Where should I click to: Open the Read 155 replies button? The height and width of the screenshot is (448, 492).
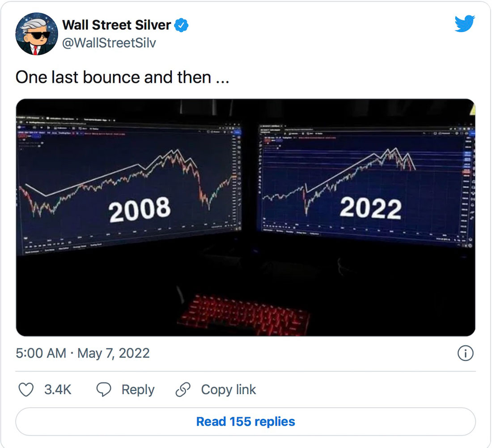point(246,422)
